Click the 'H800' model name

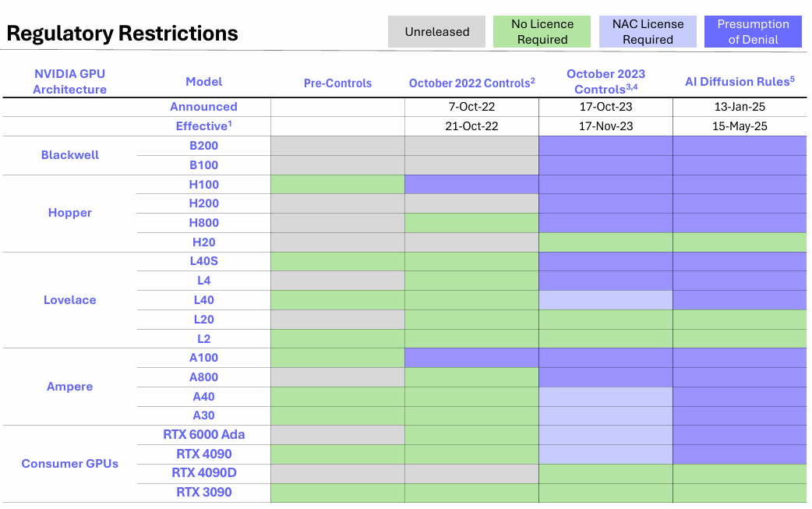(204, 223)
